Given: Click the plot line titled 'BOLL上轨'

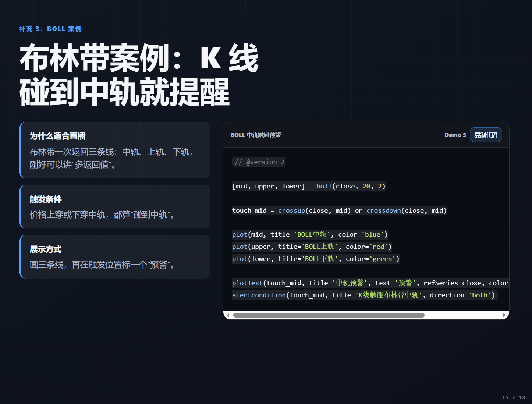Looking at the screenshot, I should (312, 247).
